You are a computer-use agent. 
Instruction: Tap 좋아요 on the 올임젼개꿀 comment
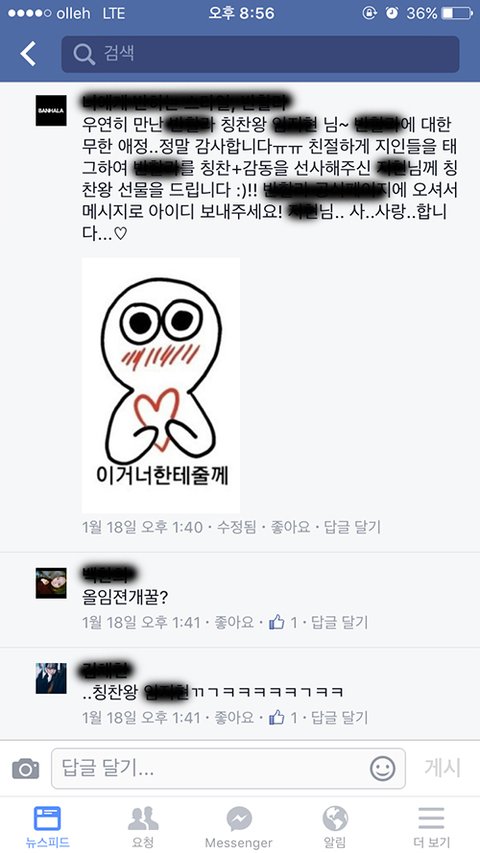(234, 622)
